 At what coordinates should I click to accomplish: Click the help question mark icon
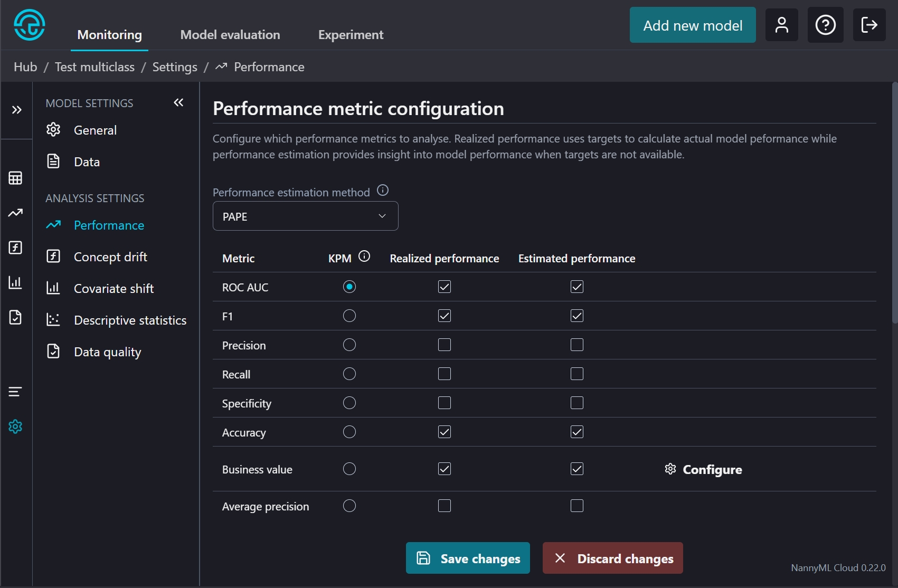point(825,25)
